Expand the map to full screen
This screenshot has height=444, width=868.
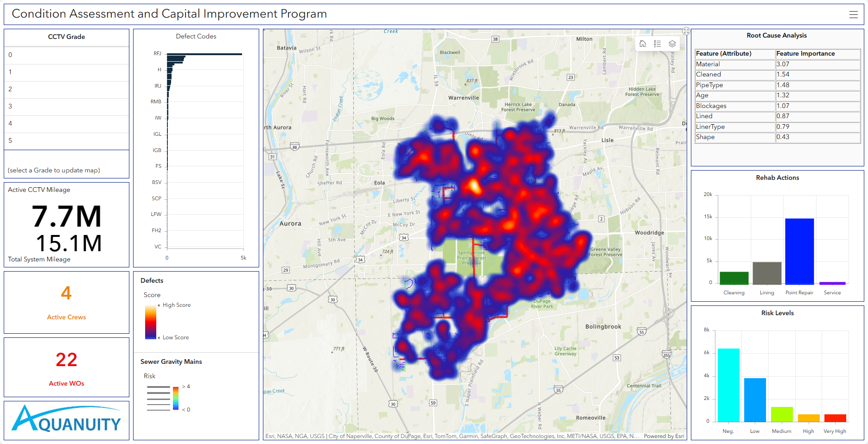coord(686,31)
